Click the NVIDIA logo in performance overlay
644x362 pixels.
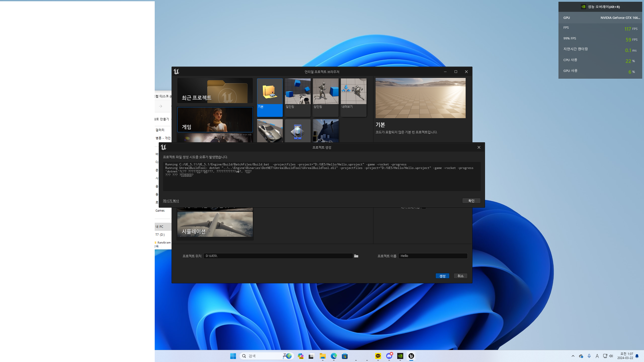[x=583, y=7]
